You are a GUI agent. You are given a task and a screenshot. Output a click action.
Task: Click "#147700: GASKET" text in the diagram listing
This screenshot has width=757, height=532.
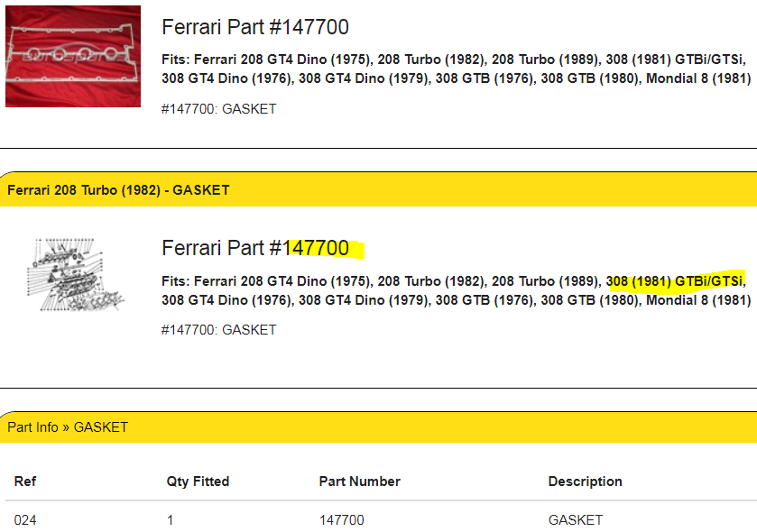[x=219, y=330]
